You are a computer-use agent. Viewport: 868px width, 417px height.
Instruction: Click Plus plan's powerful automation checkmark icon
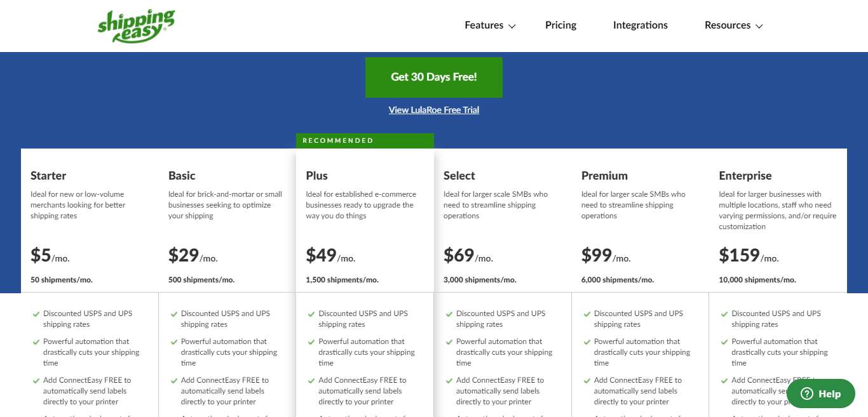311,341
